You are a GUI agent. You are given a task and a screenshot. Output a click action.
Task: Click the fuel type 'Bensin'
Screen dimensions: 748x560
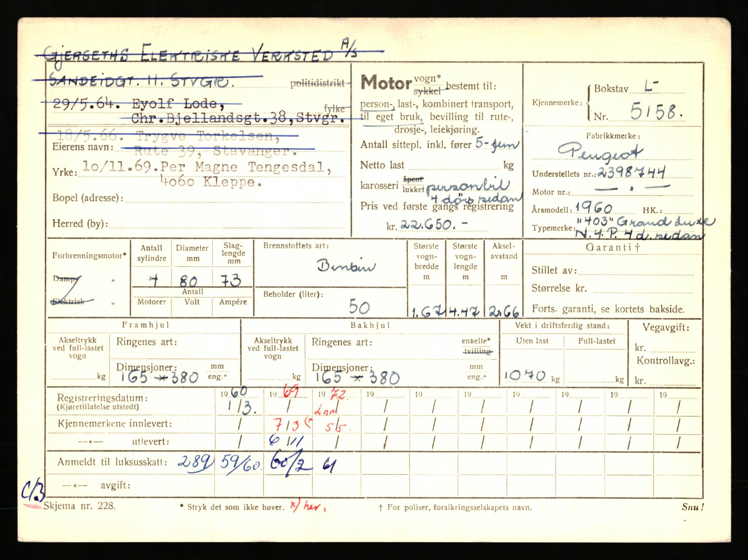click(x=346, y=266)
